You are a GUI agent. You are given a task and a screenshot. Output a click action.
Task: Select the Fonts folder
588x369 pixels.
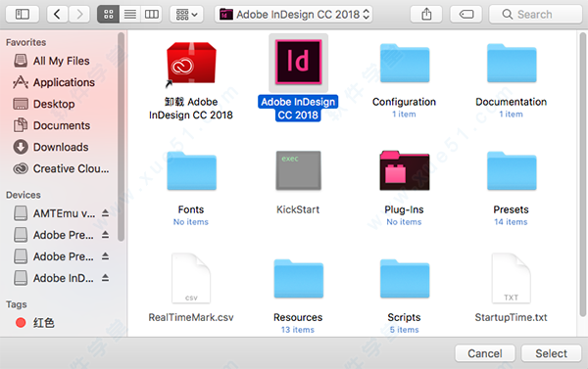pos(191,171)
